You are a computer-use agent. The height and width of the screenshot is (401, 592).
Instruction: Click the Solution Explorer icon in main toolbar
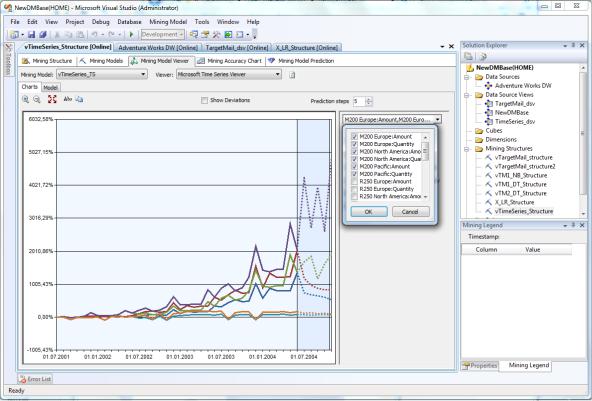(x=194, y=35)
